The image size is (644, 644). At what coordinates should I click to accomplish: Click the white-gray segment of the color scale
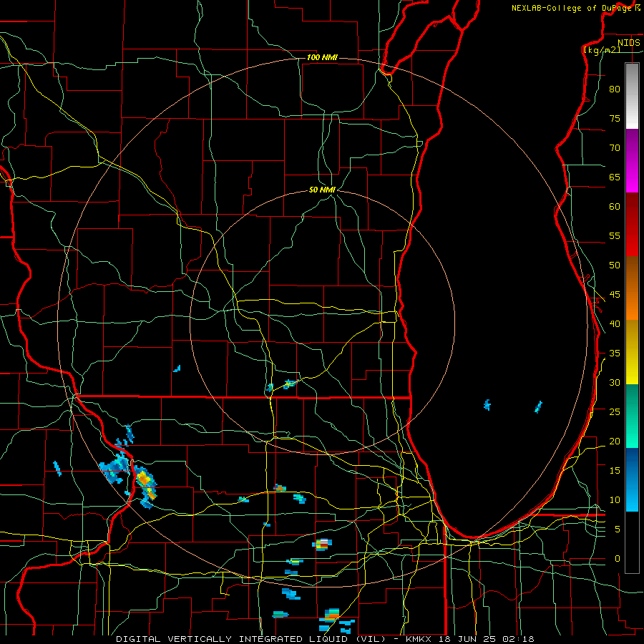point(632,96)
